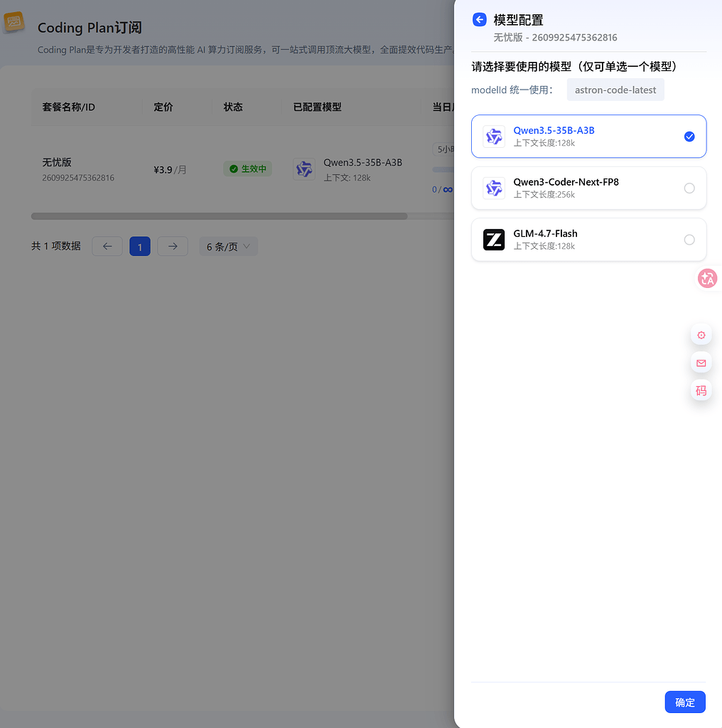Click the 状态 column header

coord(233,107)
